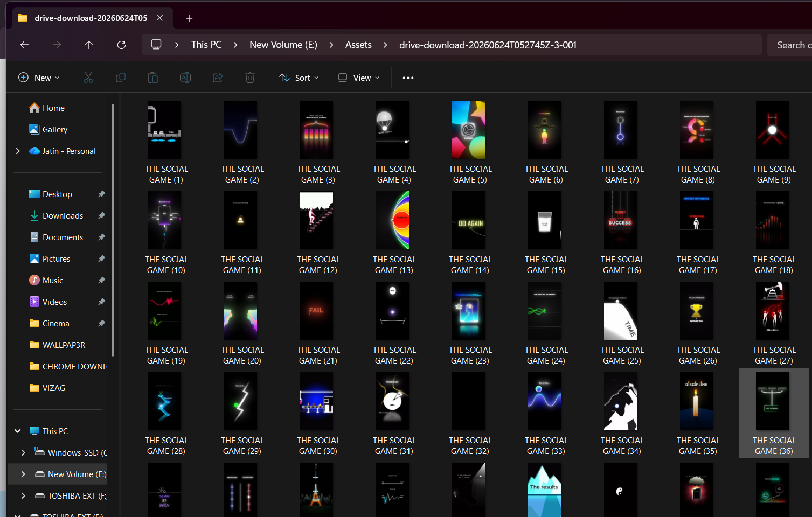Click the Assets breadcrumb

coord(358,45)
